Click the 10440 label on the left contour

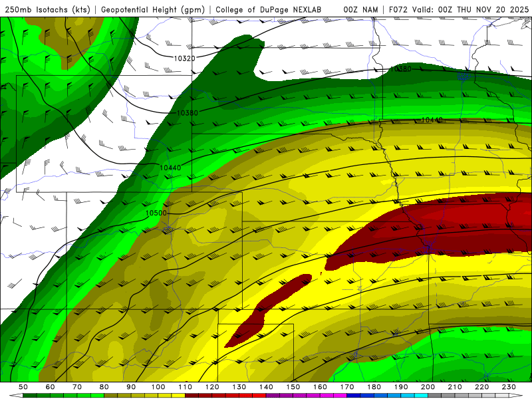[170, 168]
